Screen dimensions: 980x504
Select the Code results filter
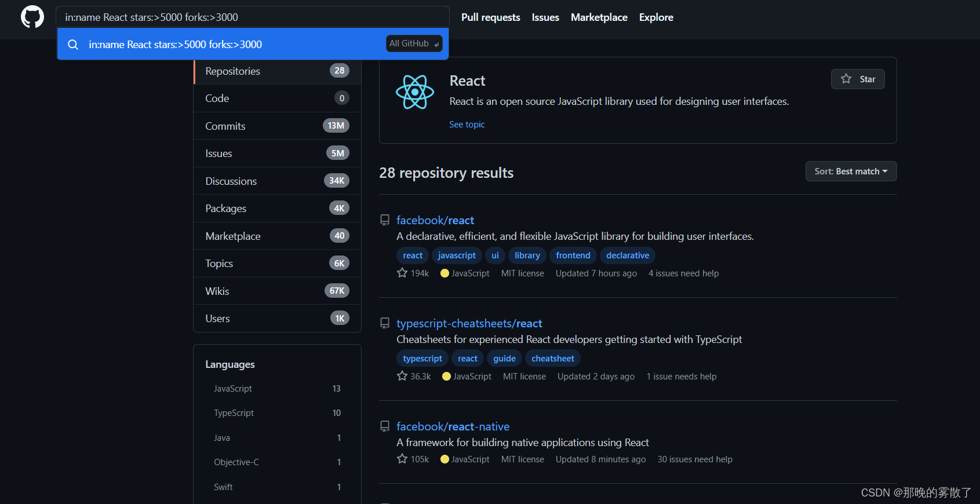(x=278, y=98)
